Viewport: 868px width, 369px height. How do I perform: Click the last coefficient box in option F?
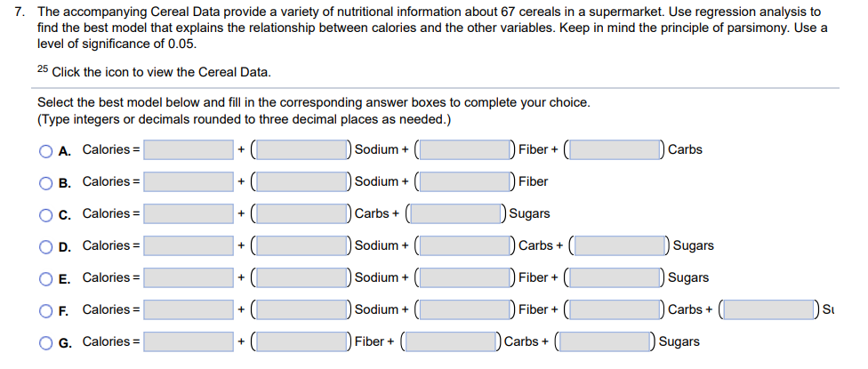coord(770,309)
